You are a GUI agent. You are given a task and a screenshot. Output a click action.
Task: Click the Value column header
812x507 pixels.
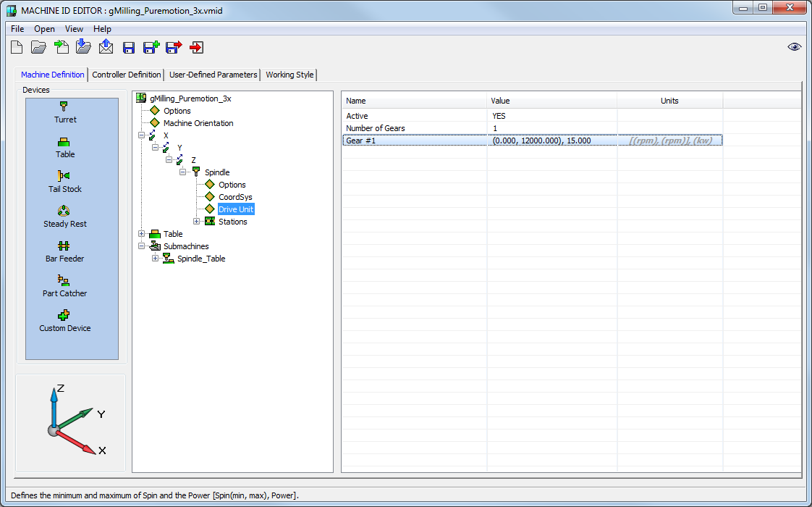(552, 101)
